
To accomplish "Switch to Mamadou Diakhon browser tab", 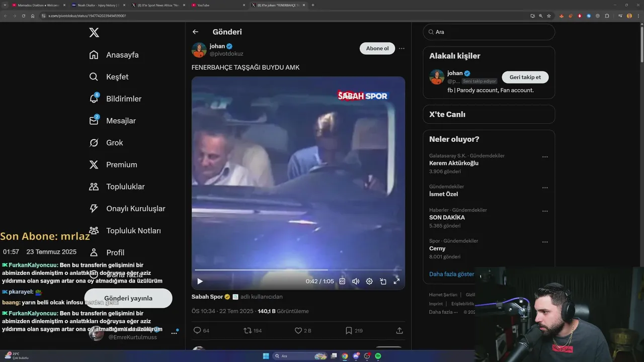I will point(38,5).
